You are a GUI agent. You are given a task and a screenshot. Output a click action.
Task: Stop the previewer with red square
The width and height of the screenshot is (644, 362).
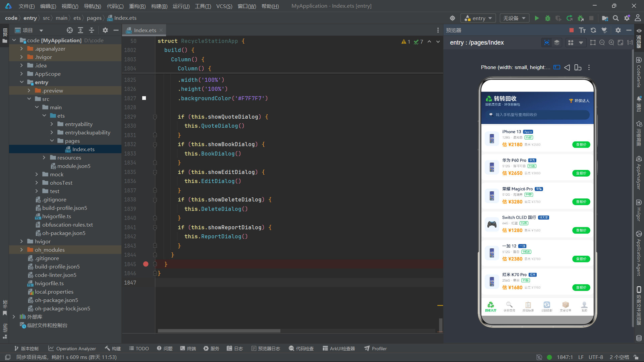(572, 30)
